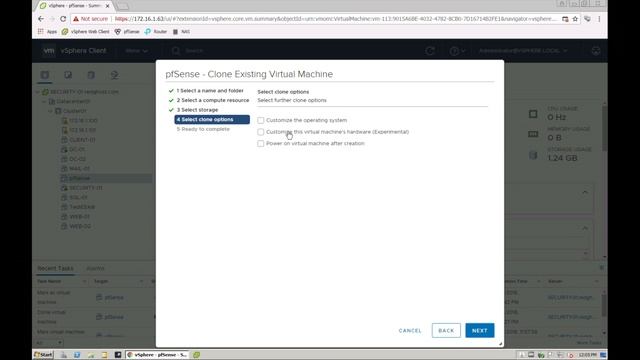
Task: Enable 'Customize this virtual machine's hardware'
Action: click(260, 132)
